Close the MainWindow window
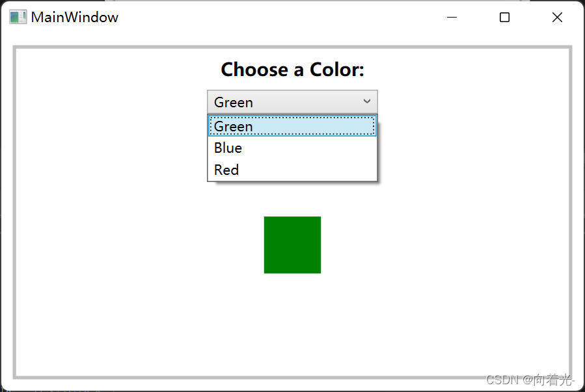585x392 pixels. (x=557, y=17)
